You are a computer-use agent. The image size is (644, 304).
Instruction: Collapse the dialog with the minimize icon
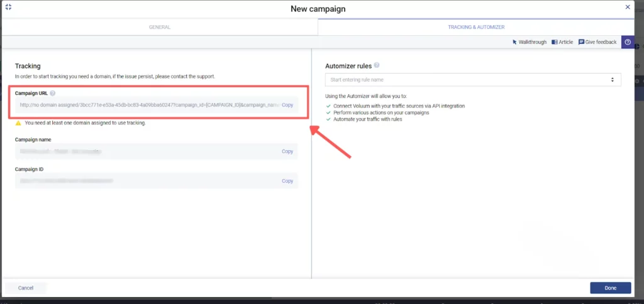coord(8,7)
